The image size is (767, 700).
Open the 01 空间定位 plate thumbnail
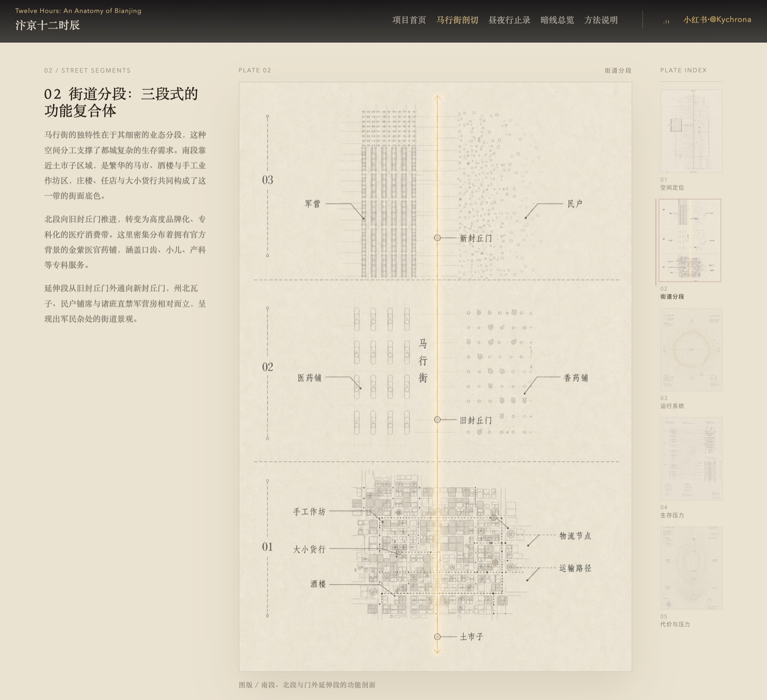(x=691, y=131)
